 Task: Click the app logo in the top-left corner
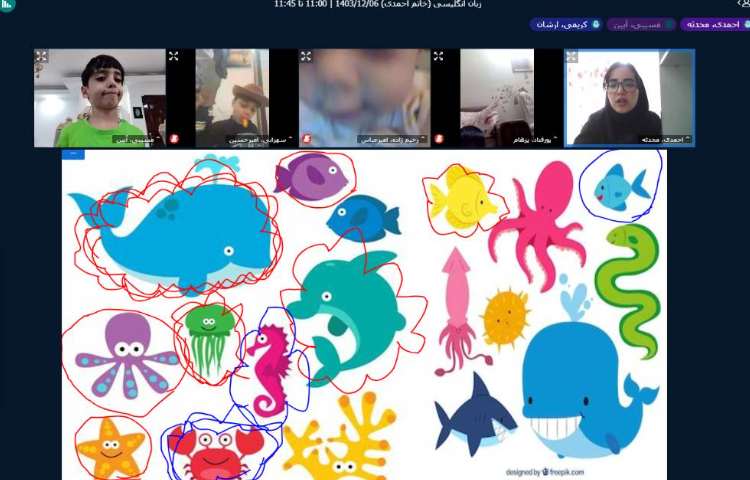tap(8, 5)
